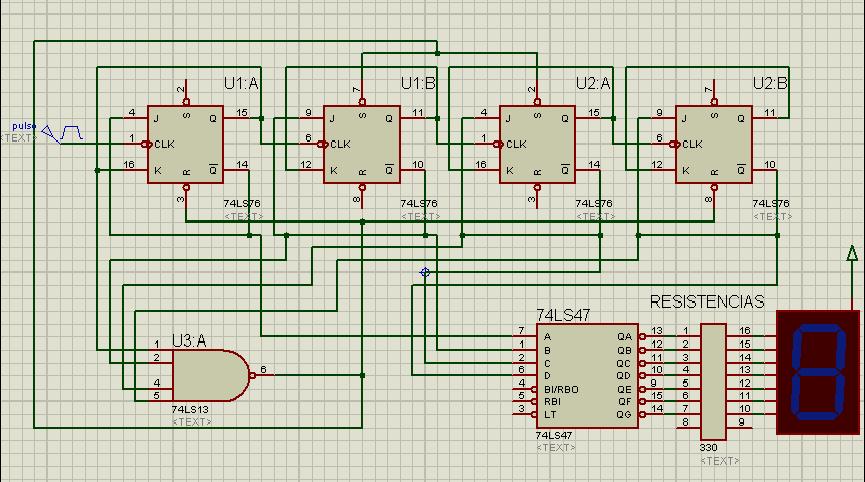Select the 74LS47 decoder component body
Viewport: 865px width, 482px height.
(587, 376)
